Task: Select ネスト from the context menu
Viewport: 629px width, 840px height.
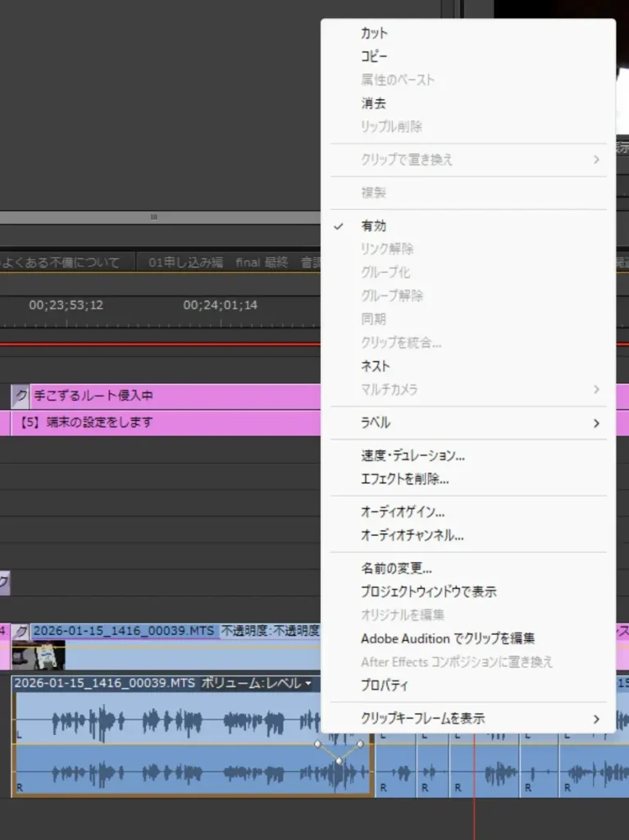Action: 376,366
